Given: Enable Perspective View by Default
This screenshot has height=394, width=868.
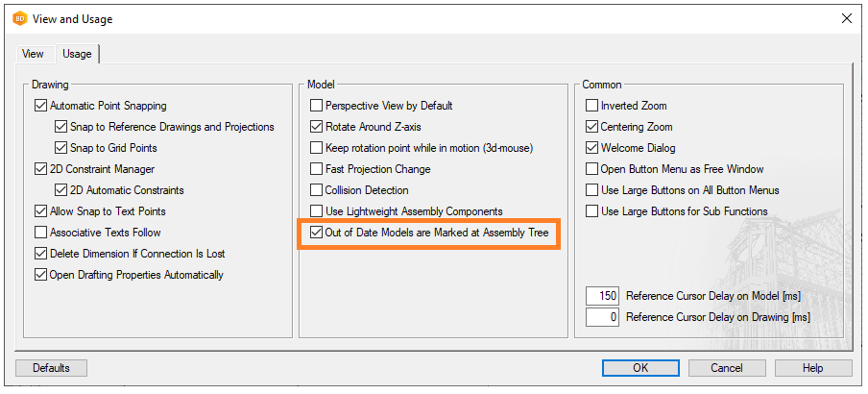Looking at the screenshot, I should tap(317, 106).
